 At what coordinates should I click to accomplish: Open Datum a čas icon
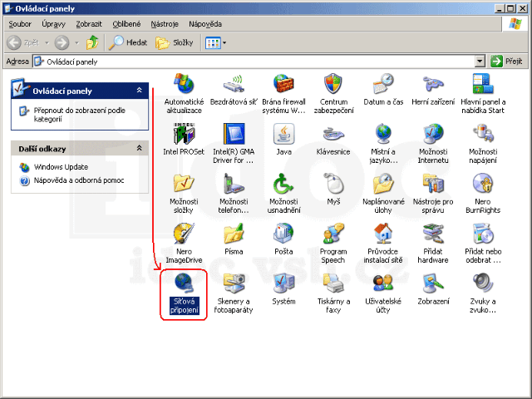pos(383,84)
